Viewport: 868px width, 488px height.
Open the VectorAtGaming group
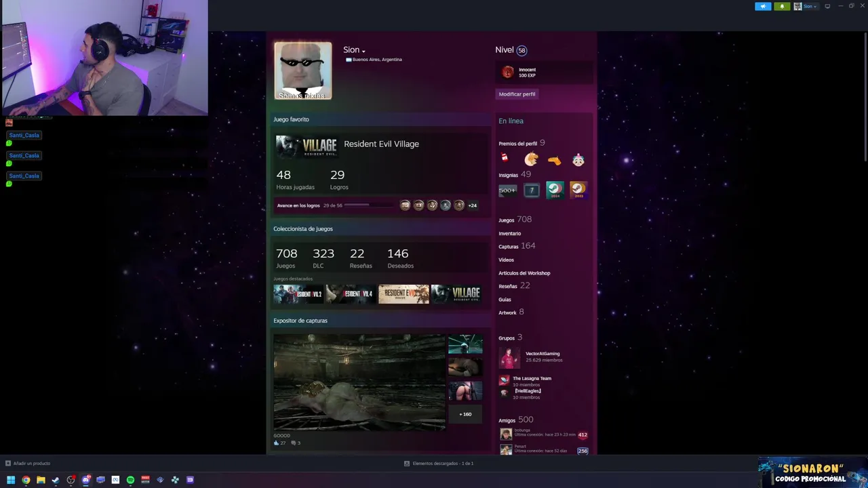pyautogui.click(x=542, y=354)
